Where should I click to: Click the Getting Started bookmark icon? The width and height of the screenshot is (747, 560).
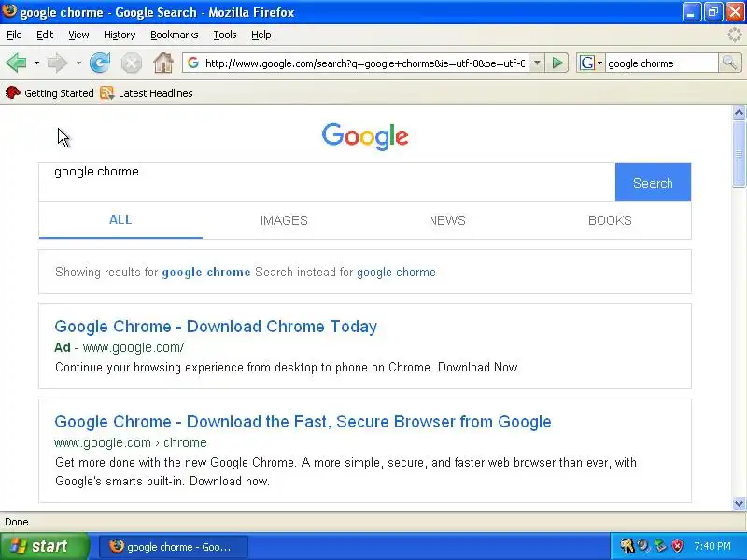pyautogui.click(x=13, y=92)
